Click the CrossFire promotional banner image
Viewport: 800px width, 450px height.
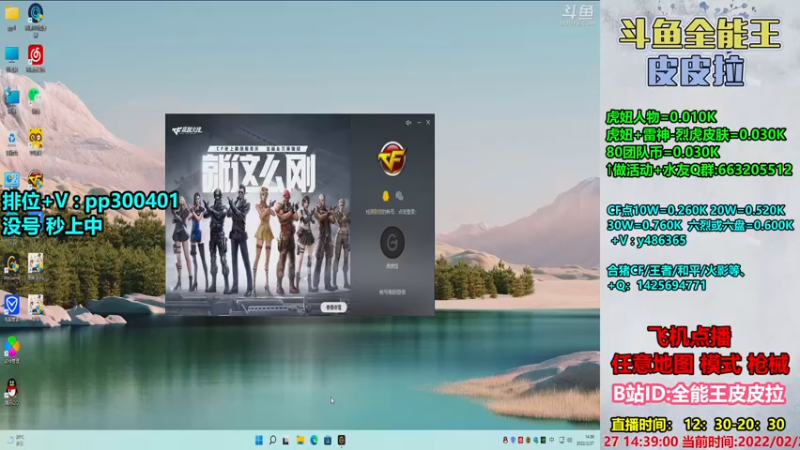click(258, 214)
